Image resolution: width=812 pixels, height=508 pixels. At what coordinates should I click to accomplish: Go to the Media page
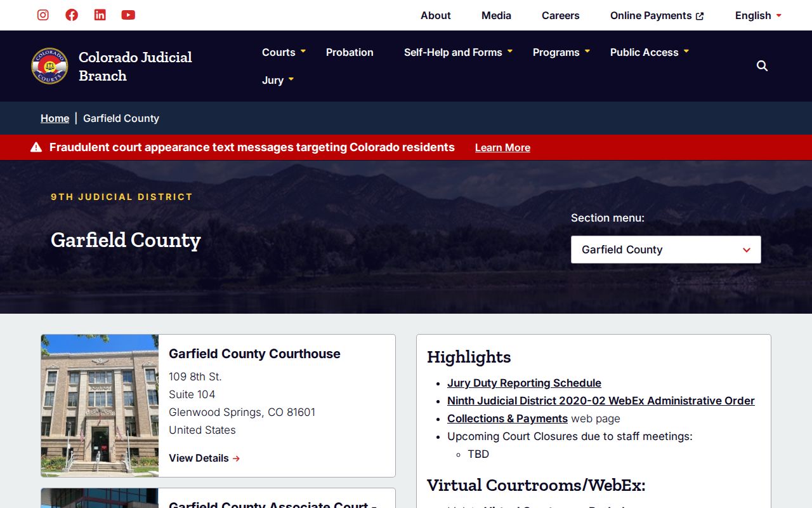click(496, 16)
